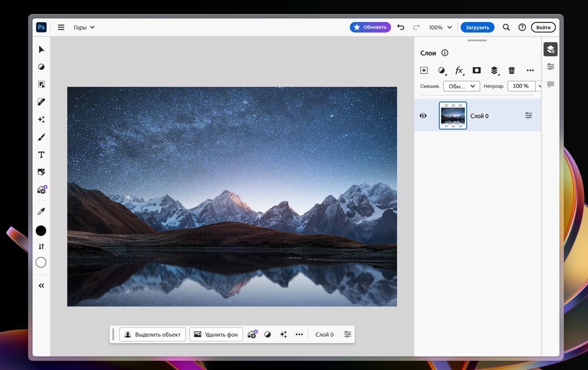Select the place image tool
The image size is (588, 370).
tap(41, 172)
